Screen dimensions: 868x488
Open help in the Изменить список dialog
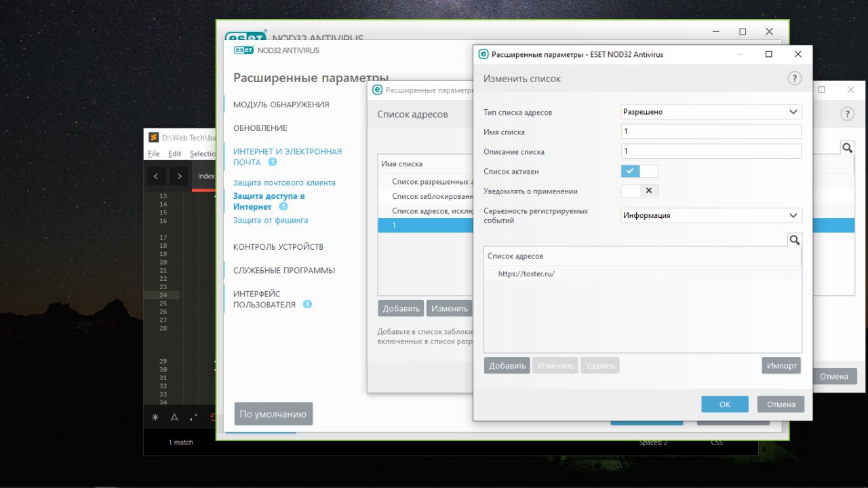click(x=794, y=79)
